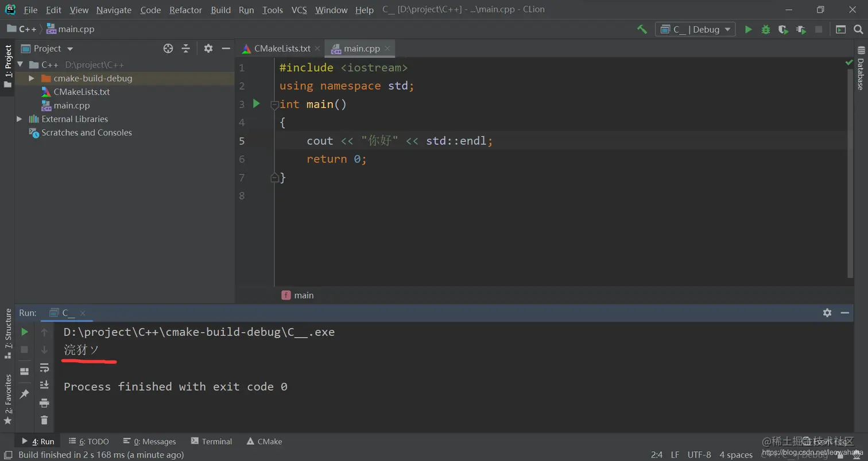Viewport: 868px width, 461px height.
Task: Change UTF-8 encoding in status bar
Action: point(699,455)
